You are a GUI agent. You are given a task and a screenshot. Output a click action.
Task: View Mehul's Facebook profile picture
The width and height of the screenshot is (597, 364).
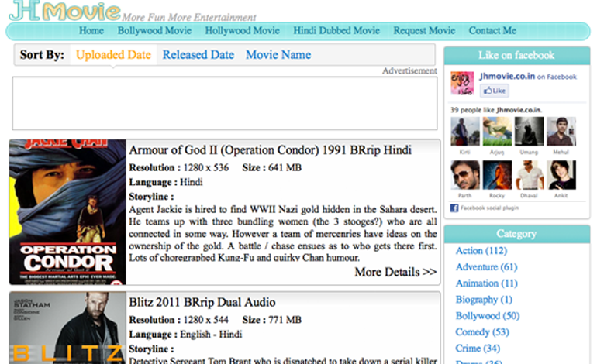561,131
